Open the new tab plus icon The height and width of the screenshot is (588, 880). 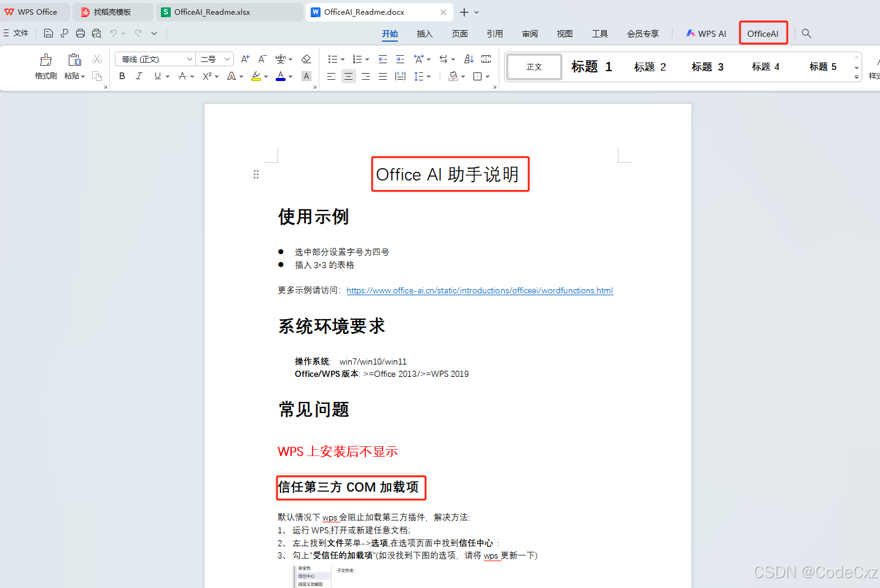(464, 12)
